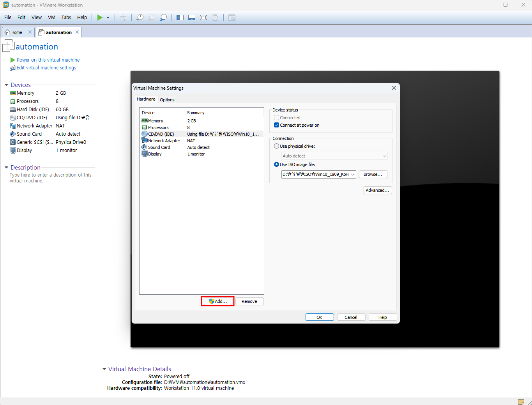Open the power options dropdown arrow beside play
This screenshot has height=405, width=532.
(108, 18)
